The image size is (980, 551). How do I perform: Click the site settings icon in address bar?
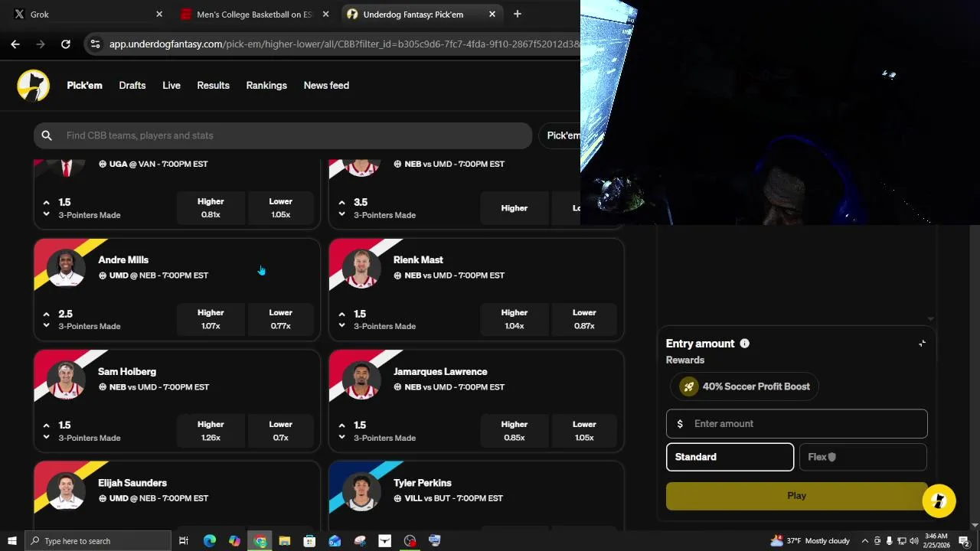95,44
